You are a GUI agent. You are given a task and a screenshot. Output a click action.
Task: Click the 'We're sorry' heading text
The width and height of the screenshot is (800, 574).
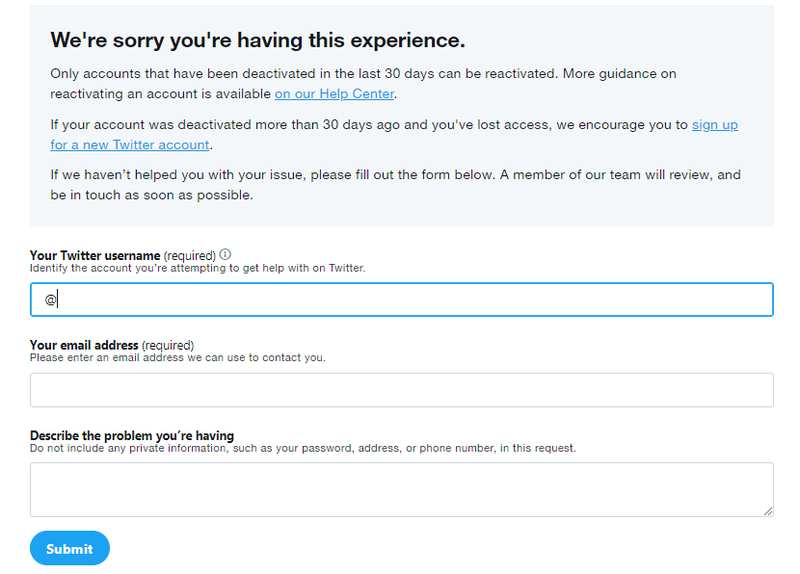click(x=258, y=40)
